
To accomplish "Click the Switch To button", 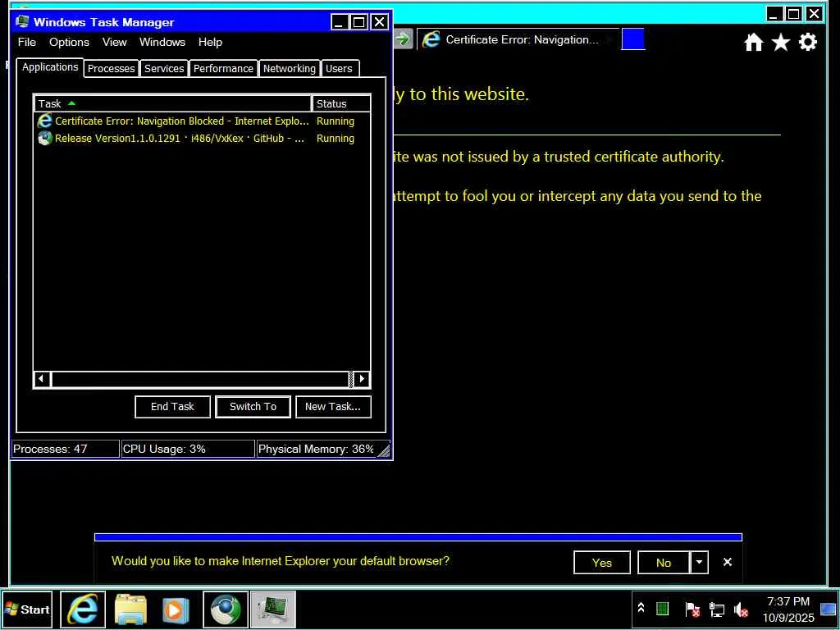I will [x=253, y=407].
